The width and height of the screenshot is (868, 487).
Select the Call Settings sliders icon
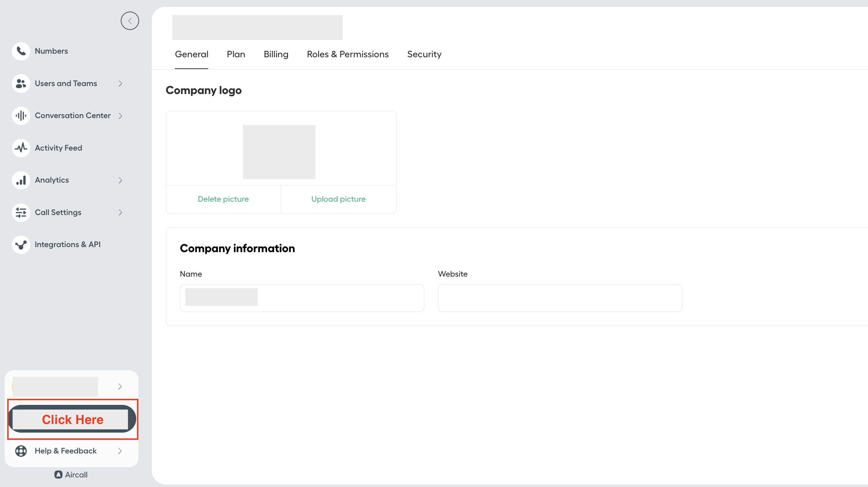21,213
